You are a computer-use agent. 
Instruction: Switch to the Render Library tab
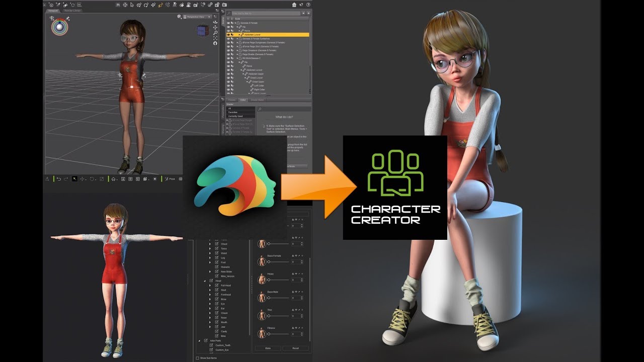click(72, 11)
